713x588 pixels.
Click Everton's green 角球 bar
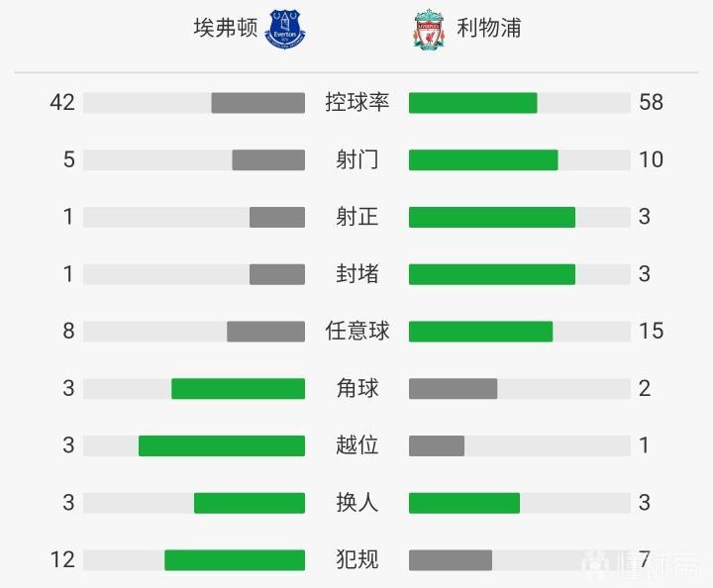click(238, 389)
